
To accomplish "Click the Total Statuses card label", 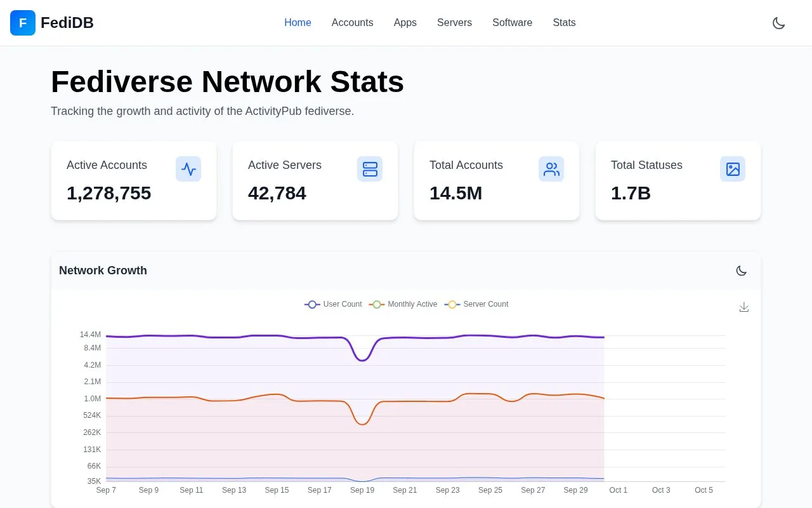I will pyautogui.click(x=646, y=165).
